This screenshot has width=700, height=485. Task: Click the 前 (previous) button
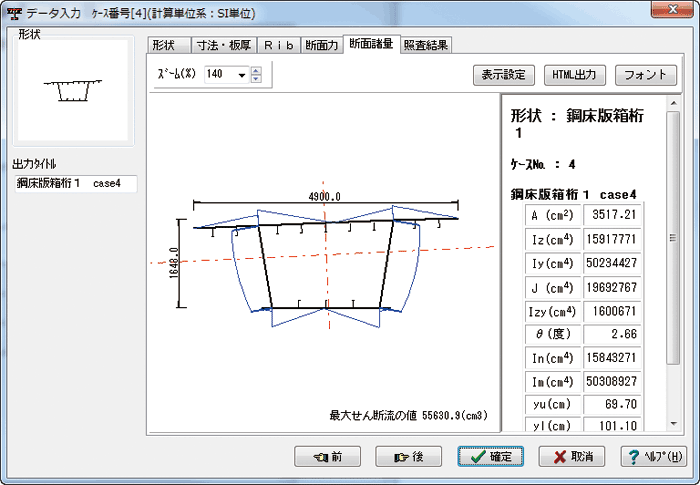pos(327,456)
